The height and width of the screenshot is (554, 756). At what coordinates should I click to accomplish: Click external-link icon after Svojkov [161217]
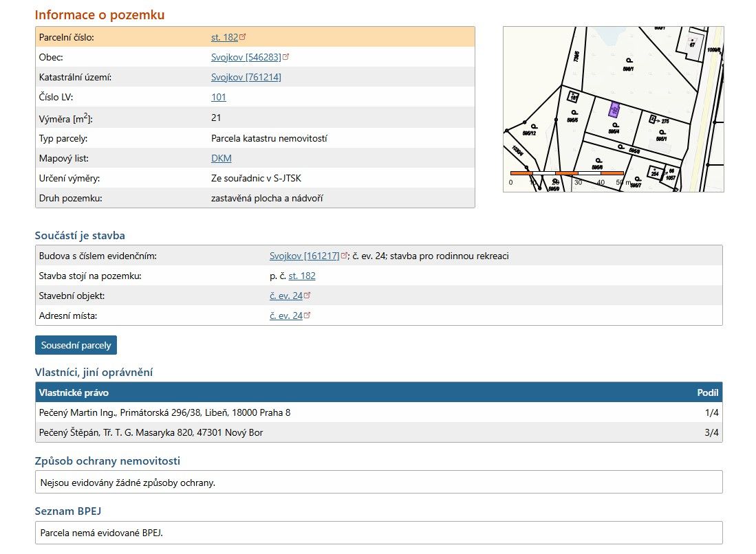point(344,256)
